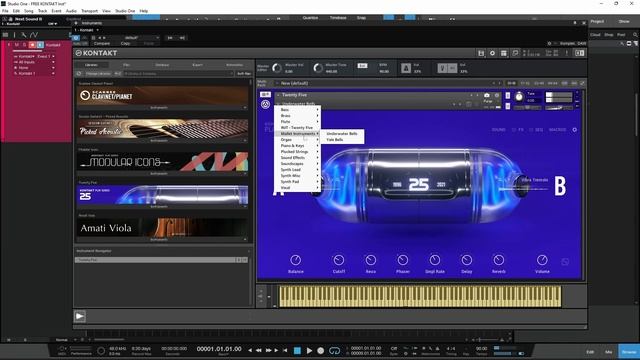Click the Reverb knob
The image size is (640, 360).
click(x=498, y=260)
